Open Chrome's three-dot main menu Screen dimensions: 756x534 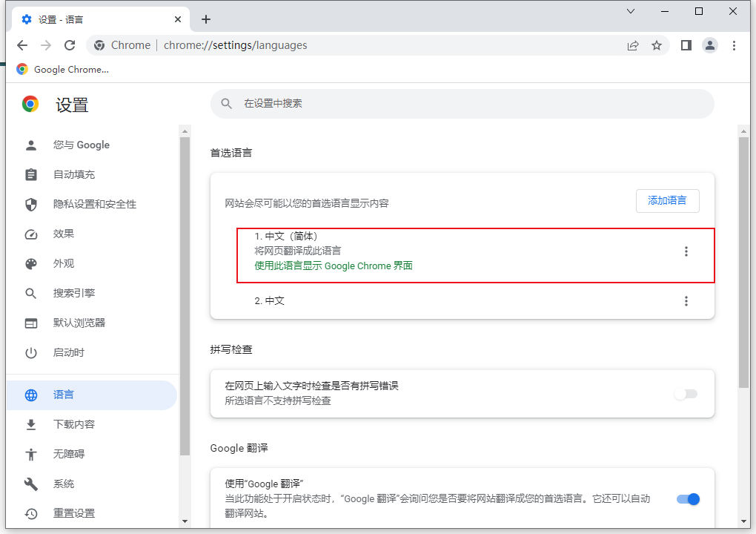pyautogui.click(x=734, y=45)
